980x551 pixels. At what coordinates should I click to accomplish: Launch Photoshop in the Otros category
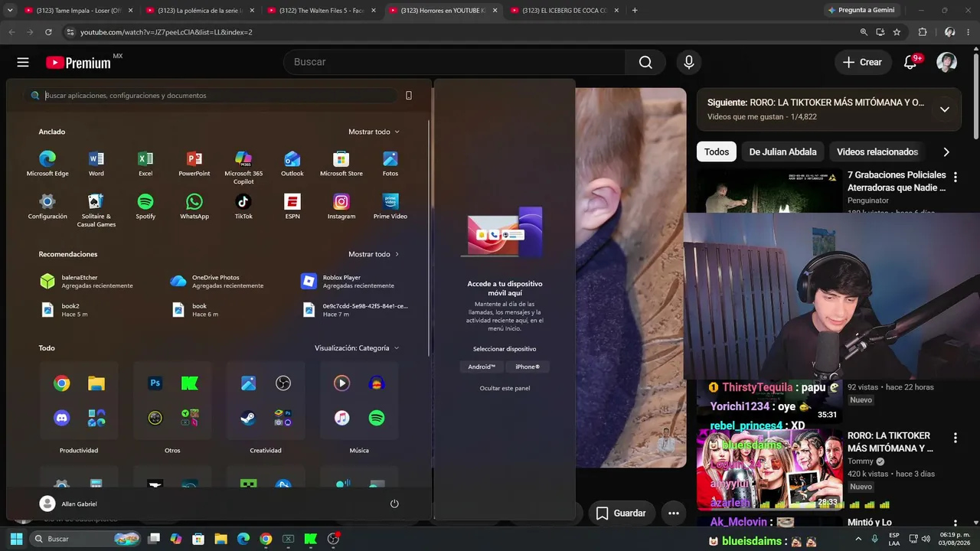[x=155, y=383]
